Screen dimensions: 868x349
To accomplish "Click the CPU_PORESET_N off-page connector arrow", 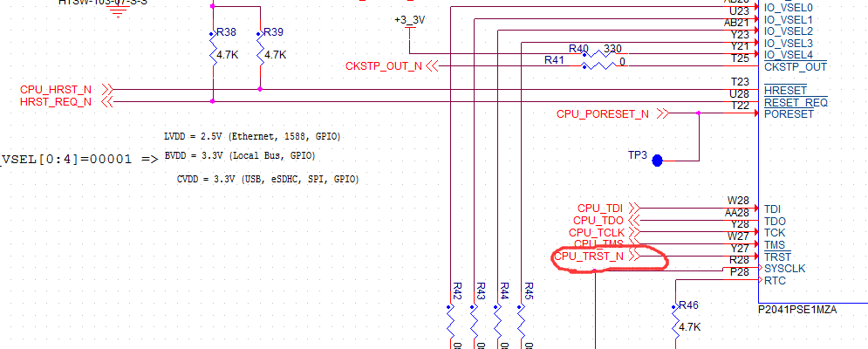I will tap(663, 113).
